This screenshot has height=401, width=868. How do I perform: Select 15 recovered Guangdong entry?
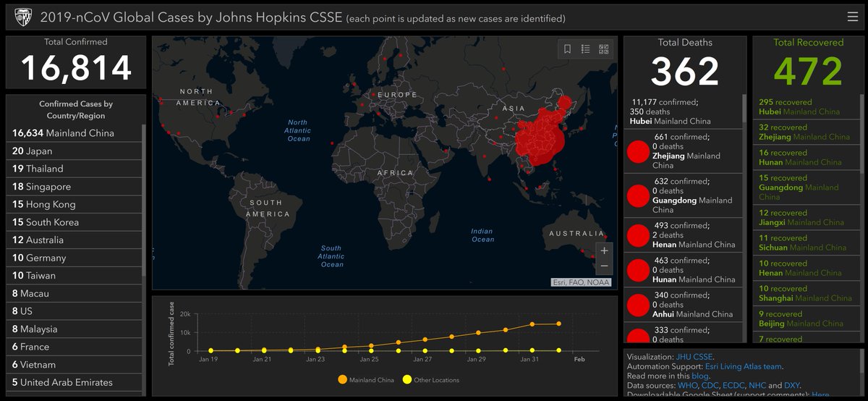click(x=805, y=187)
